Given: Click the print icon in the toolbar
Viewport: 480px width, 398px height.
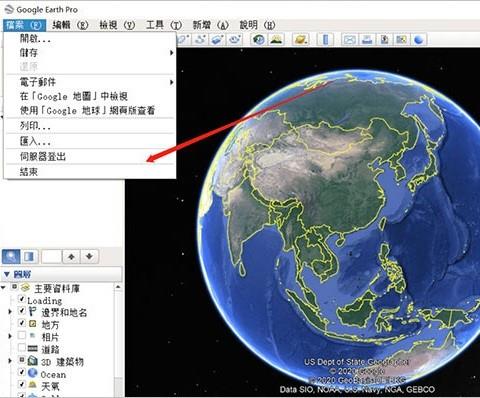Looking at the screenshot, I should (367, 40).
